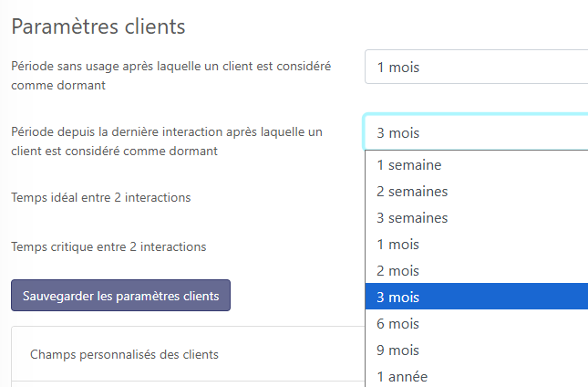Collapse the open last-interaction dropdown showing 3 mois
The height and width of the screenshot is (387, 588).
(x=474, y=132)
